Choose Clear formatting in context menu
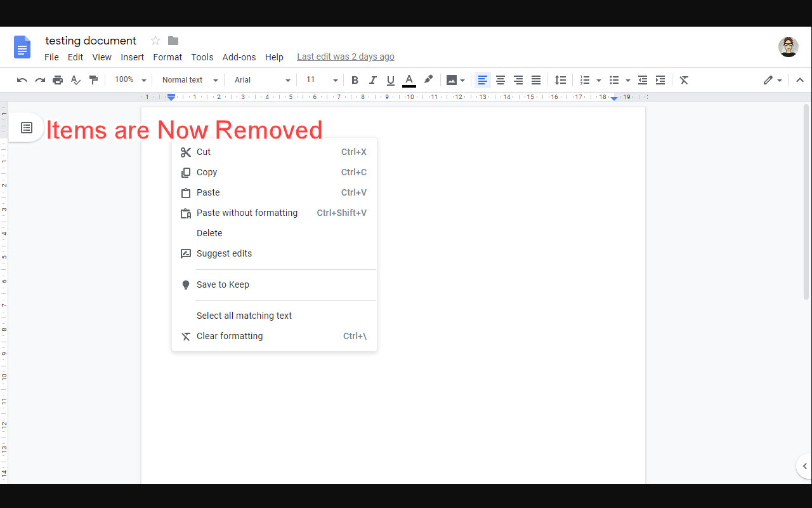This screenshot has width=812, height=508. 274,336
